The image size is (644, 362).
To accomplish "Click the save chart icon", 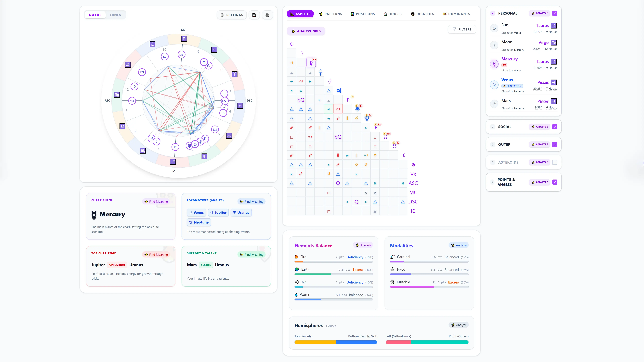I will pos(254,15).
